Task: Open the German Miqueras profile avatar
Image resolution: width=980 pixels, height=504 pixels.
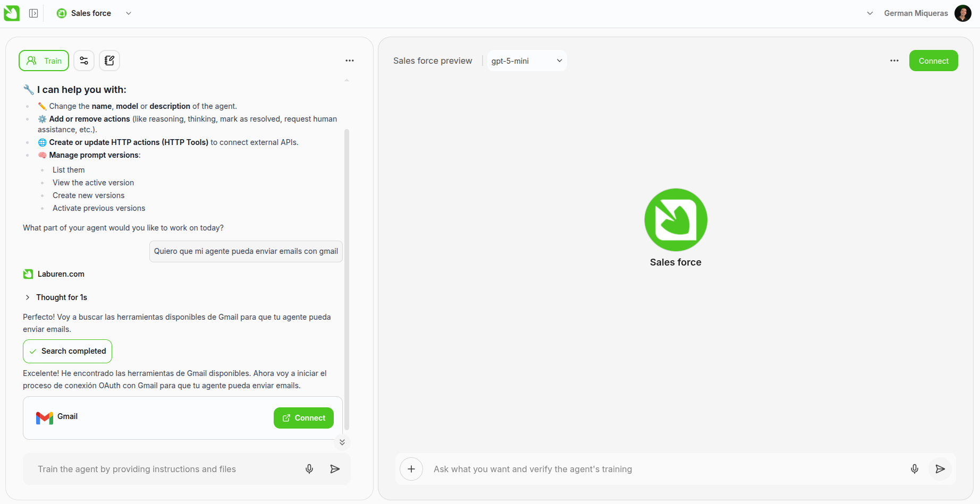Action: pos(963,13)
